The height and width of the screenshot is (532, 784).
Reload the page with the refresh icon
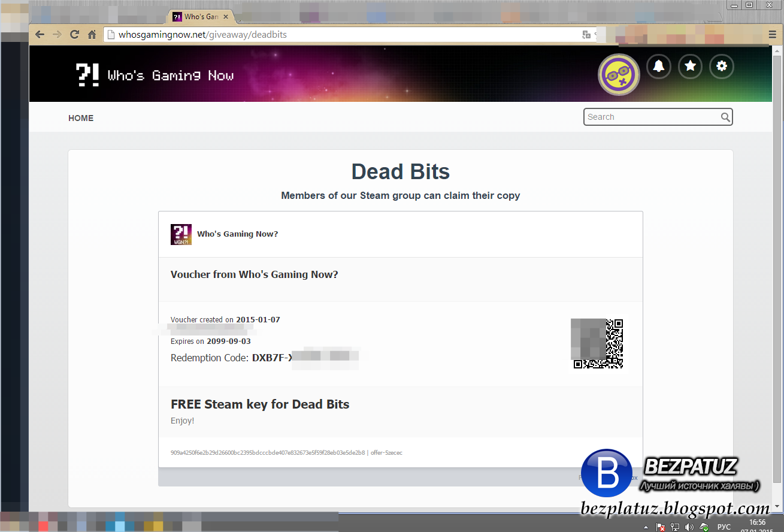click(74, 34)
